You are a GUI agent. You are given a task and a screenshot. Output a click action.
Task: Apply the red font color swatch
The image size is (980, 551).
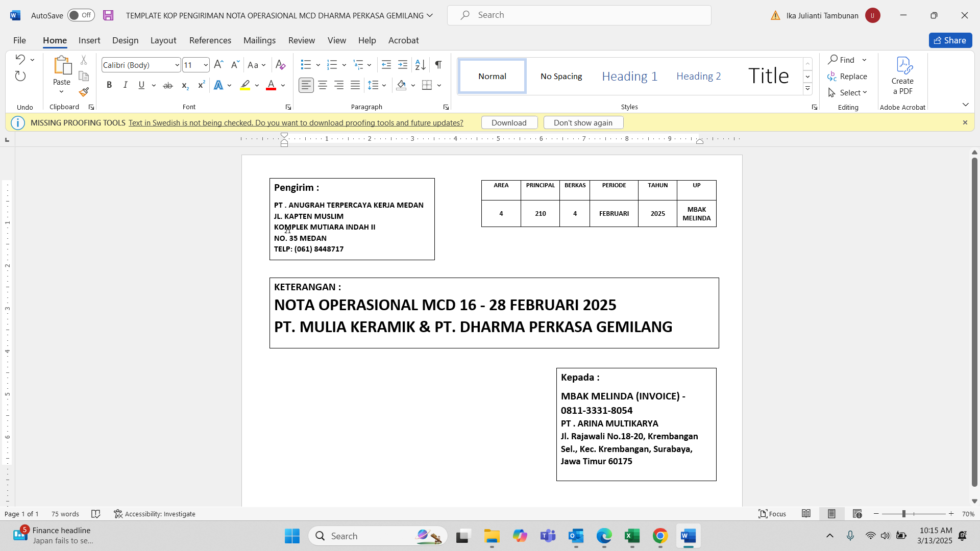click(271, 85)
